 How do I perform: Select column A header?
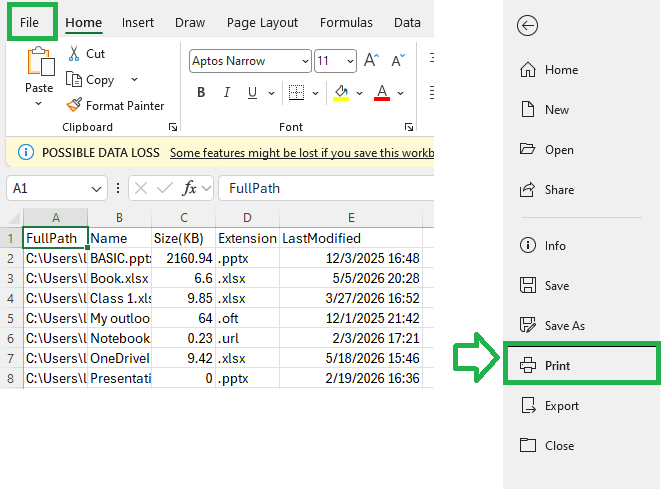(56, 218)
